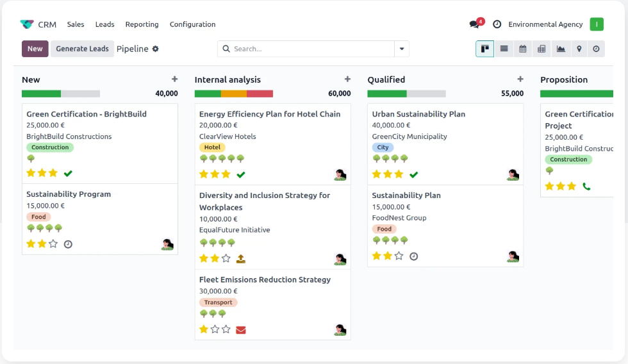Screen dimensions: 628x364
Task: Click the search magnifier icon
Action: click(226, 49)
